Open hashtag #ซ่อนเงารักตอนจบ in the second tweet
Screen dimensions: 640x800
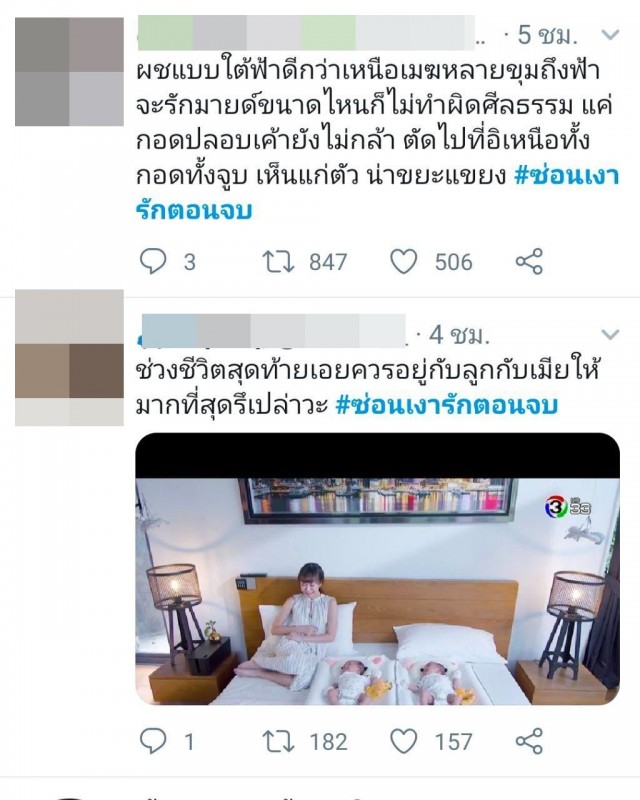447,406
